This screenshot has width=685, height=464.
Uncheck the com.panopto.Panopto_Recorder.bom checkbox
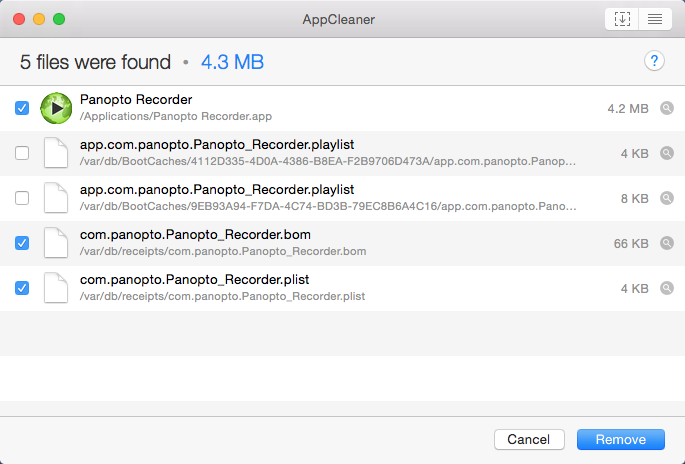(x=22, y=243)
